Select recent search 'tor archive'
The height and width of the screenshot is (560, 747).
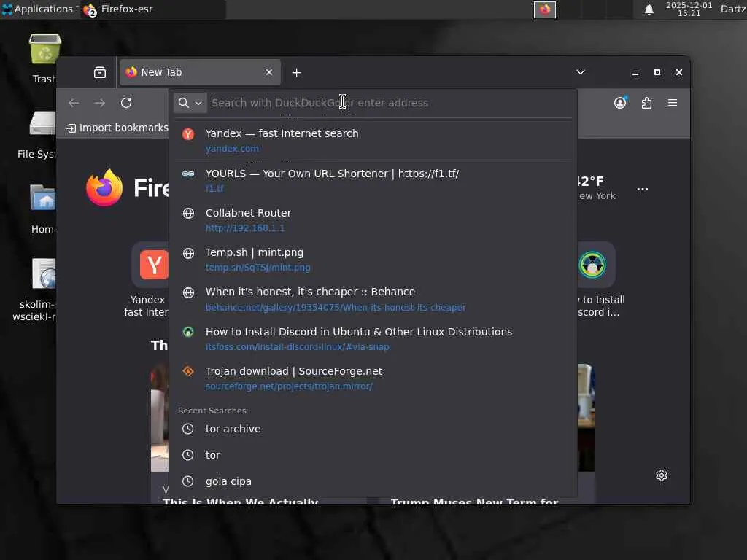(x=373, y=429)
